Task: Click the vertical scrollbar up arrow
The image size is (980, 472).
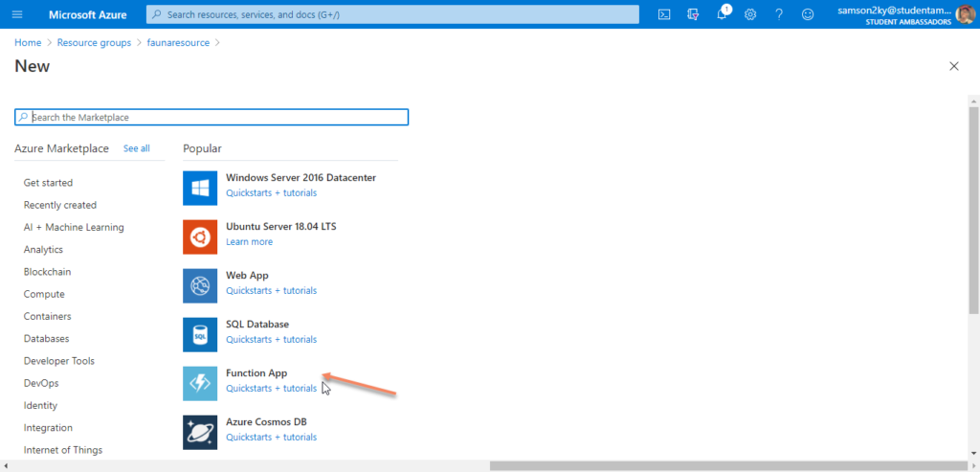Action: 973,100
